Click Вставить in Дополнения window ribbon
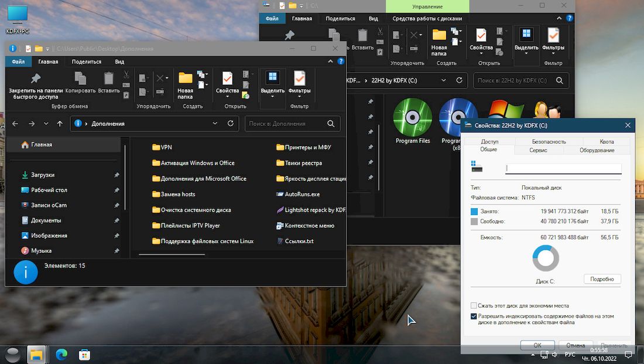644x364 pixels. pos(108,82)
